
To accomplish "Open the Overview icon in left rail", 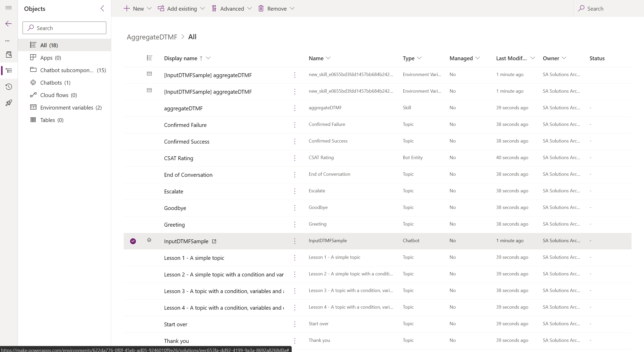I will pos(9,54).
